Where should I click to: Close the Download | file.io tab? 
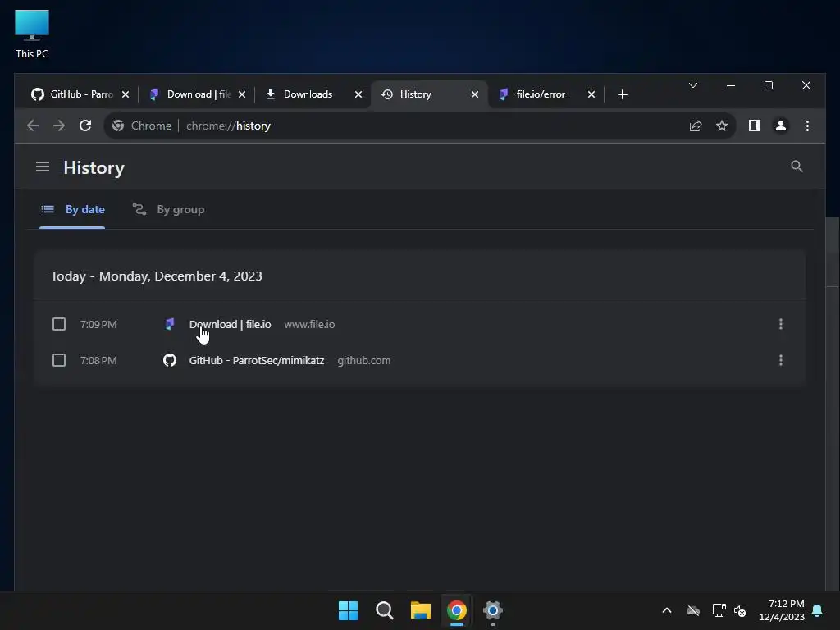(x=242, y=95)
